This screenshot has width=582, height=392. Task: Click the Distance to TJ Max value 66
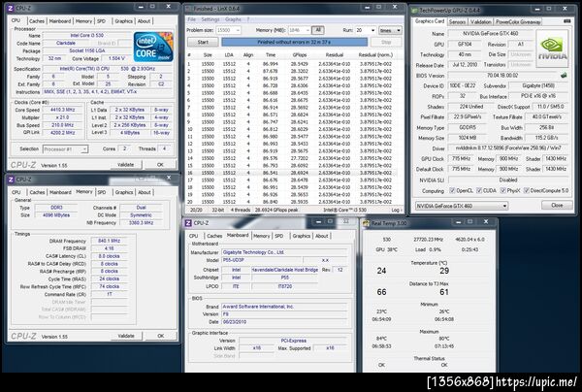(381, 292)
